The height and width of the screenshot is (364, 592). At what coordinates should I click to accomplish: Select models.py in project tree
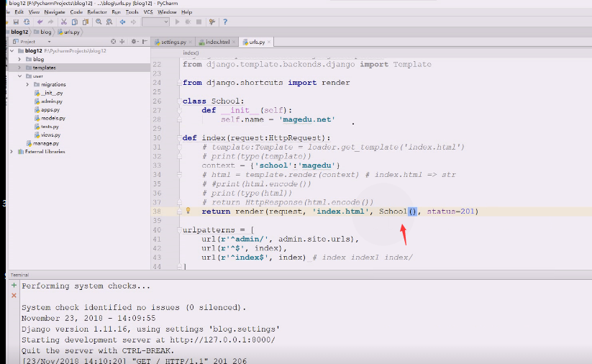pyautogui.click(x=50, y=118)
